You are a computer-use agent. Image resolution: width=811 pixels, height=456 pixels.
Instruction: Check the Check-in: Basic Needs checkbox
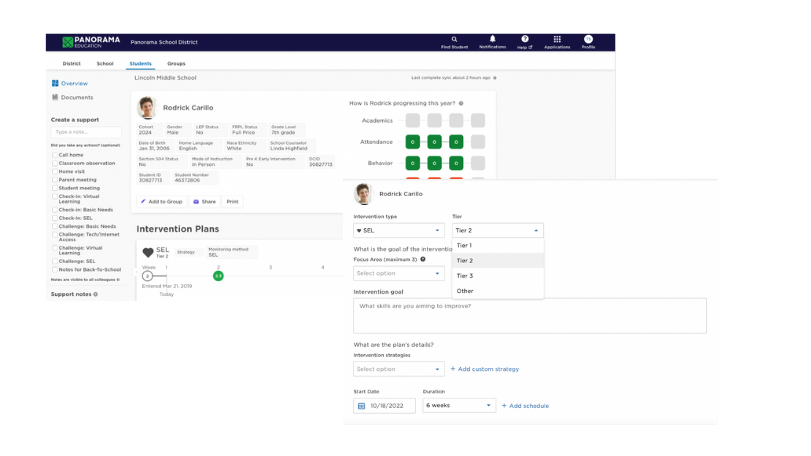coord(55,210)
